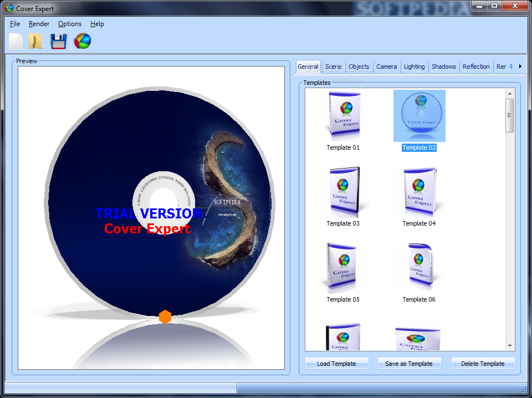Click the Load Template button
The width and height of the screenshot is (532, 398).
[x=336, y=364]
